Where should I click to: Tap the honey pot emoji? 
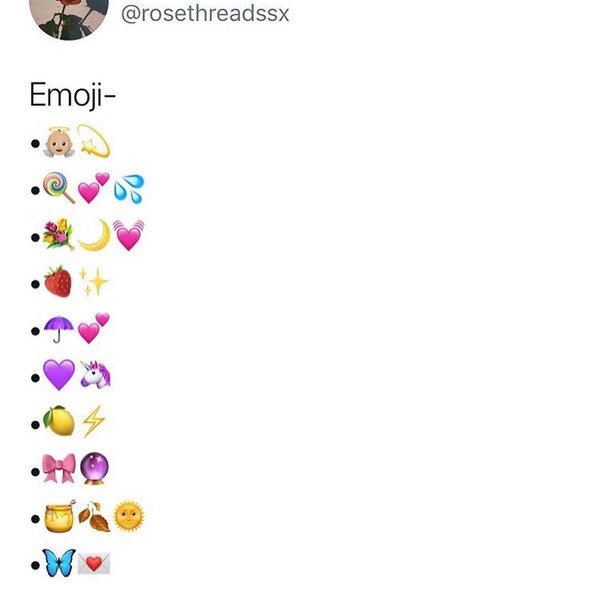coord(58,517)
